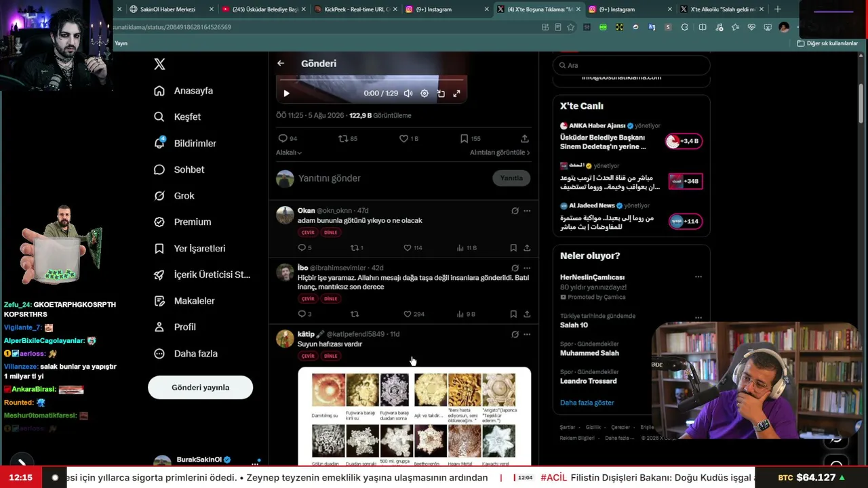Viewport: 868px width, 488px height.
Task: Open the more menu on kâtip's reply
Action: (x=527, y=334)
